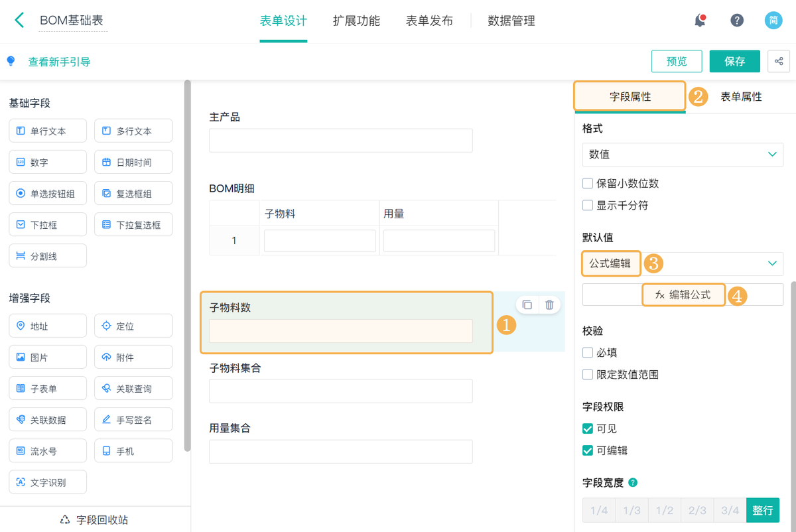The height and width of the screenshot is (532, 796).
Task: Duplicate the 子物料数 field via copy icon
Action: tap(527, 304)
